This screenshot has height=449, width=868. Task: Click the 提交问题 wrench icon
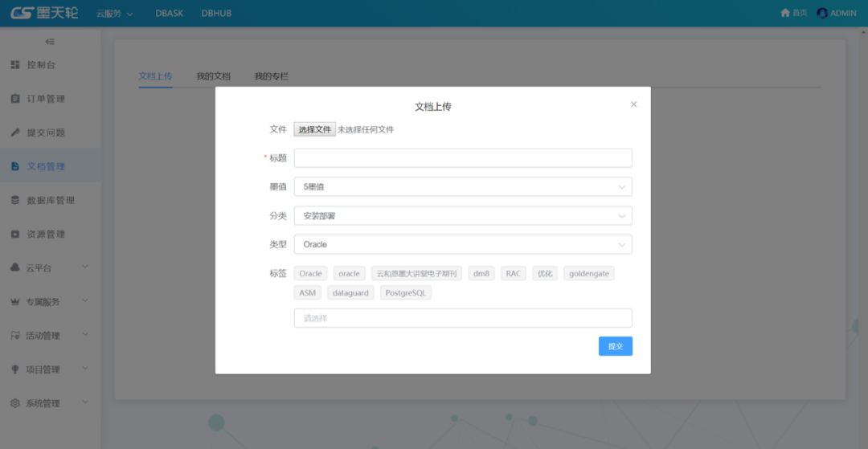[14, 133]
